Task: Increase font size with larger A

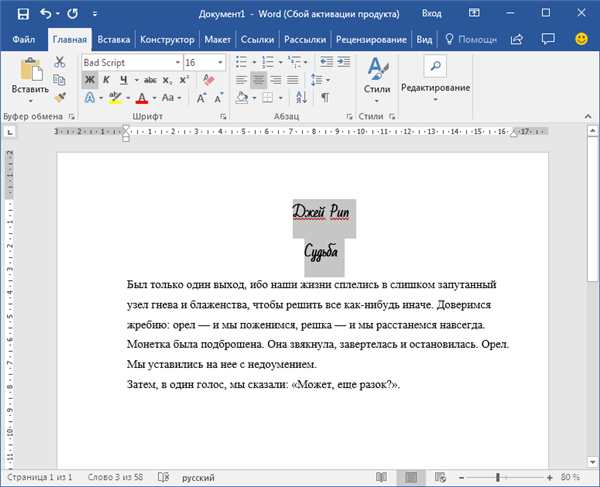Action: tap(201, 98)
